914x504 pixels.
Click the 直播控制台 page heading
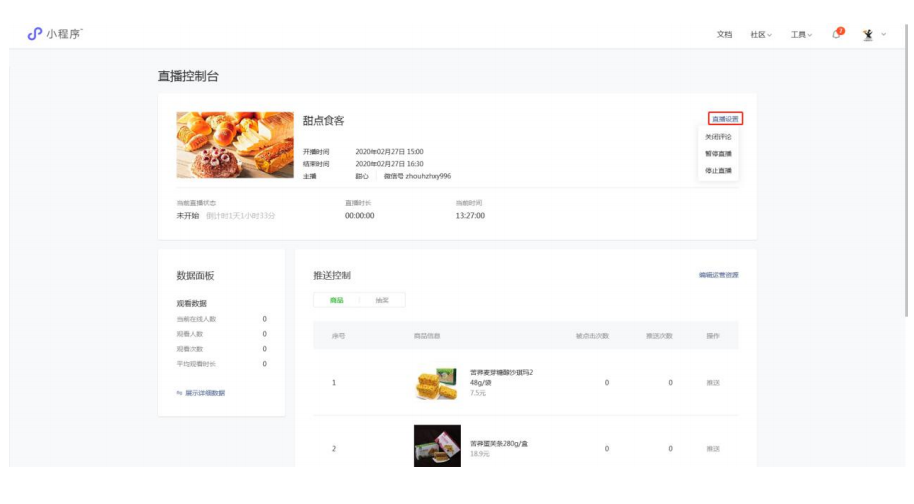point(188,76)
